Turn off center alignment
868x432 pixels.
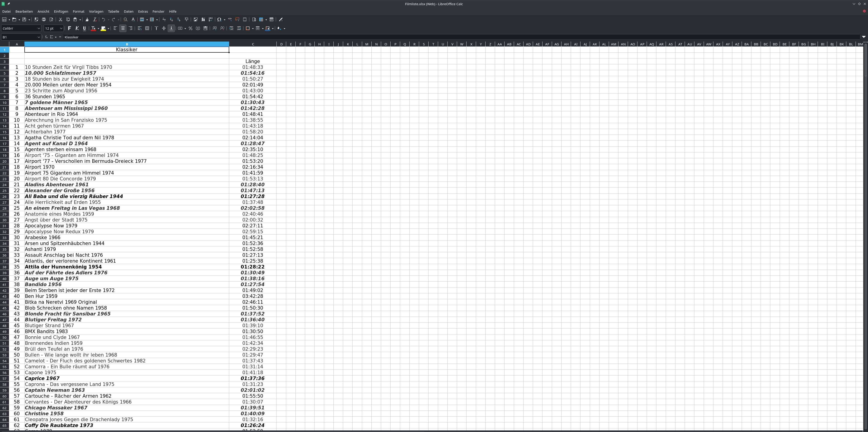[123, 29]
